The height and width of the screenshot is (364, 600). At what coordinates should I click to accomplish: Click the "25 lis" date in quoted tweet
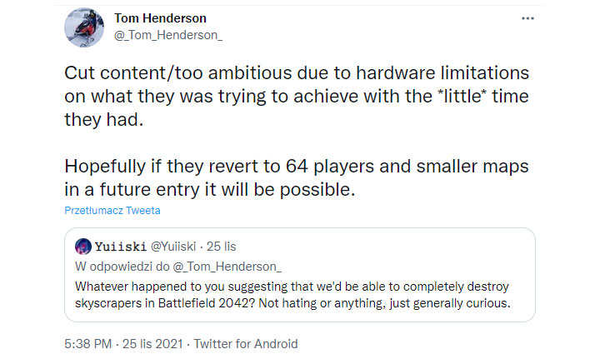click(x=224, y=246)
